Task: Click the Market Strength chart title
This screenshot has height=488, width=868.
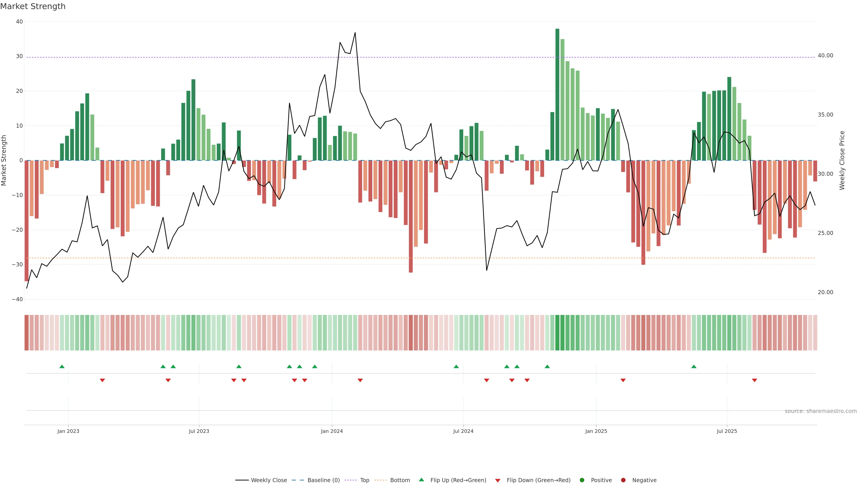Action: pyautogui.click(x=33, y=6)
